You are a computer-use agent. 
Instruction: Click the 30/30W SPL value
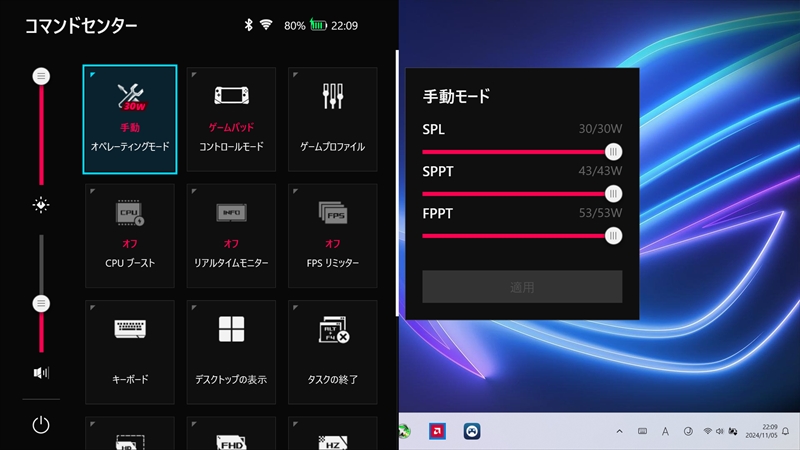600,129
